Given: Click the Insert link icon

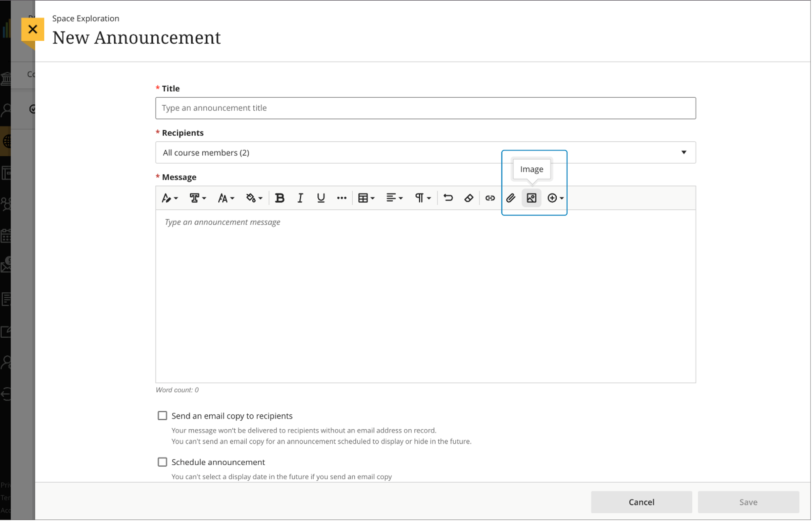Looking at the screenshot, I should (490, 198).
